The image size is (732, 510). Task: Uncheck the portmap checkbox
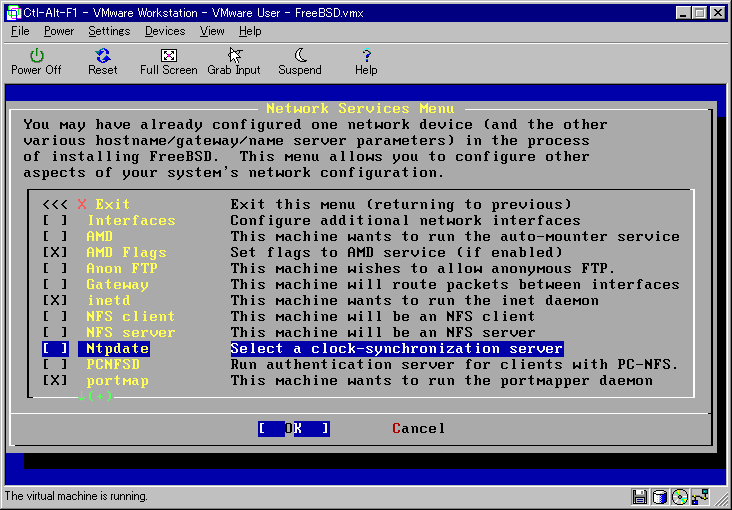(x=55, y=381)
